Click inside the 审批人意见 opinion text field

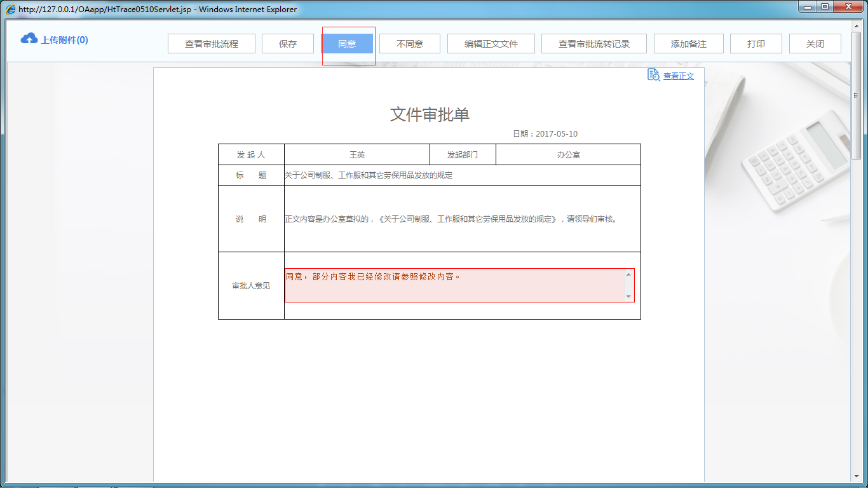click(454, 285)
